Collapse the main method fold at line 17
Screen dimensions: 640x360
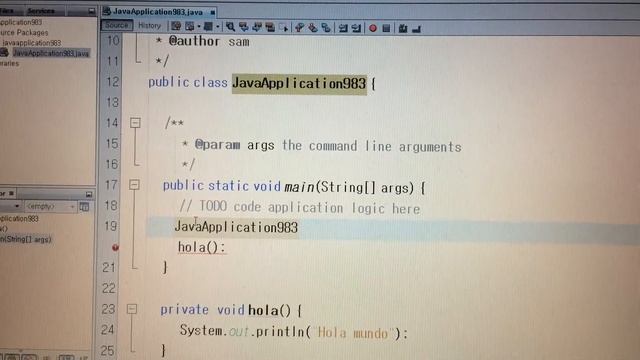tap(134, 184)
